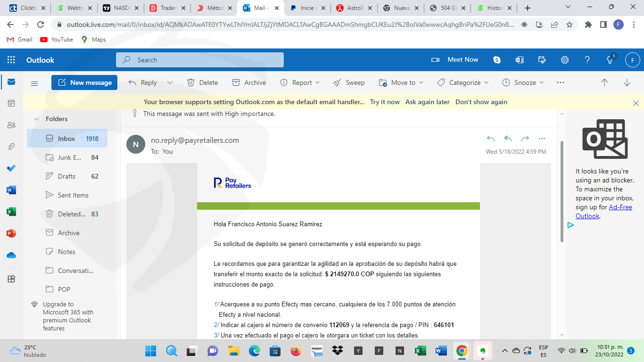This screenshot has height=362, width=644.
Task: Open the Calendar from the left rail
Action: [x=11, y=103]
